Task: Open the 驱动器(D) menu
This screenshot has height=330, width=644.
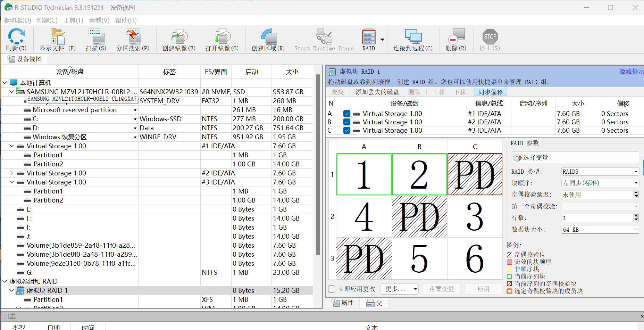Action: [x=17, y=20]
